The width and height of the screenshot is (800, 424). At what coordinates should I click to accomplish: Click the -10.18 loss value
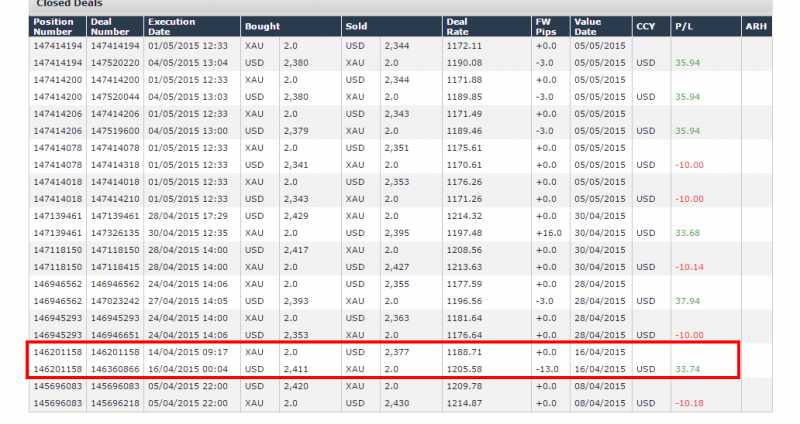[x=689, y=402]
